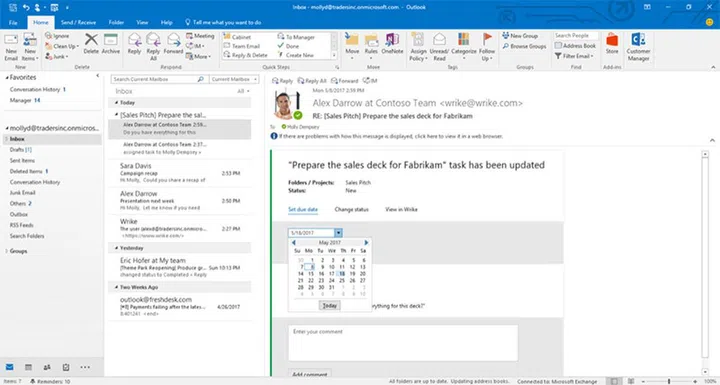Viewport: 720px width, 385px height.
Task: Delete the selected message with the X icon
Action: [x=91, y=44]
